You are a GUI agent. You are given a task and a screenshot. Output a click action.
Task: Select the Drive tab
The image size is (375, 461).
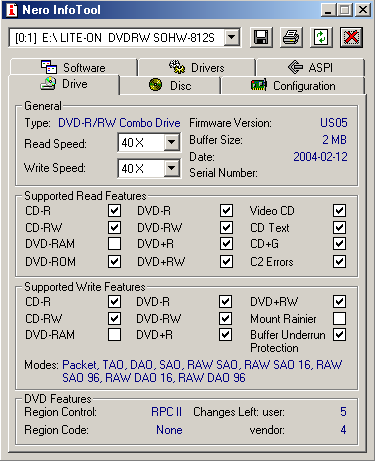(64, 84)
